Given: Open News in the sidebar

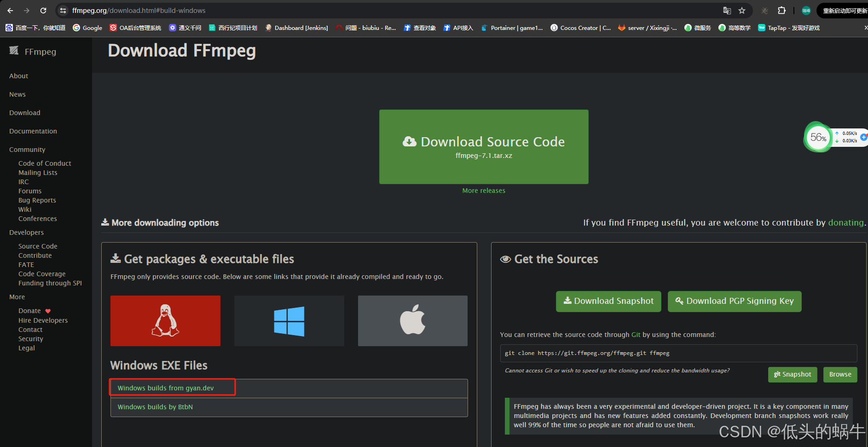Looking at the screenshot, I should click(x=17, y=94).
